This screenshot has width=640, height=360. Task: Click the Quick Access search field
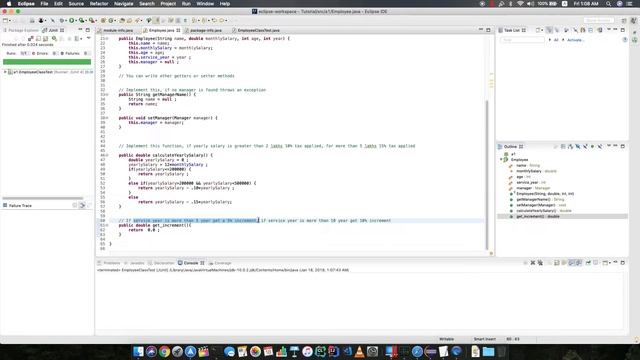pos(599,20)
